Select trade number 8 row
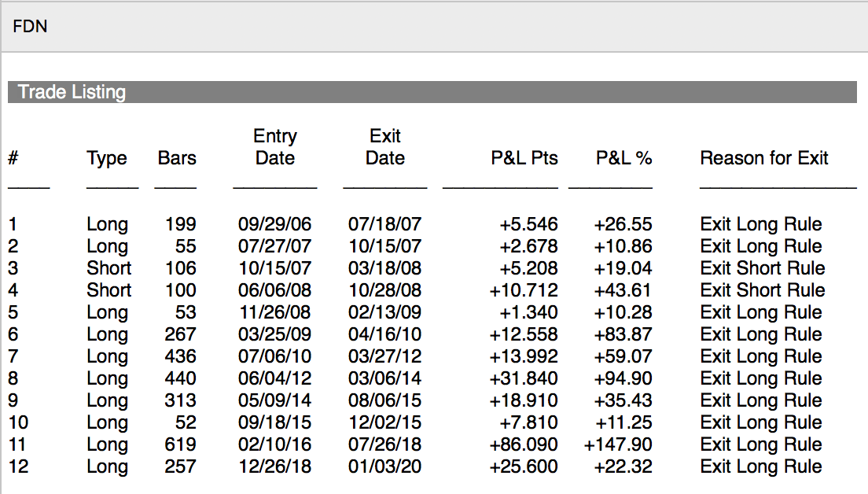 click(x=13, y=378)
